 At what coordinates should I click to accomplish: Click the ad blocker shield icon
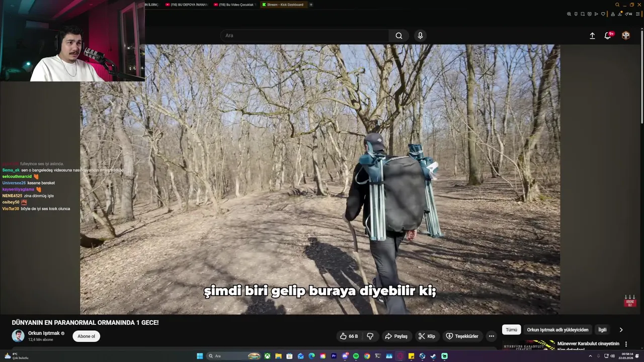(x=590, y=14)
